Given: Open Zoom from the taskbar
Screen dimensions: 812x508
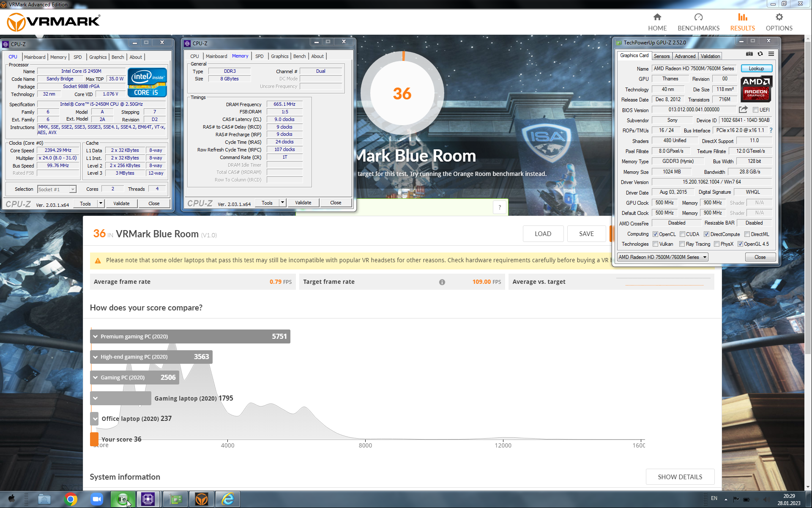Looking at the screenshot, I should (97, 500).
